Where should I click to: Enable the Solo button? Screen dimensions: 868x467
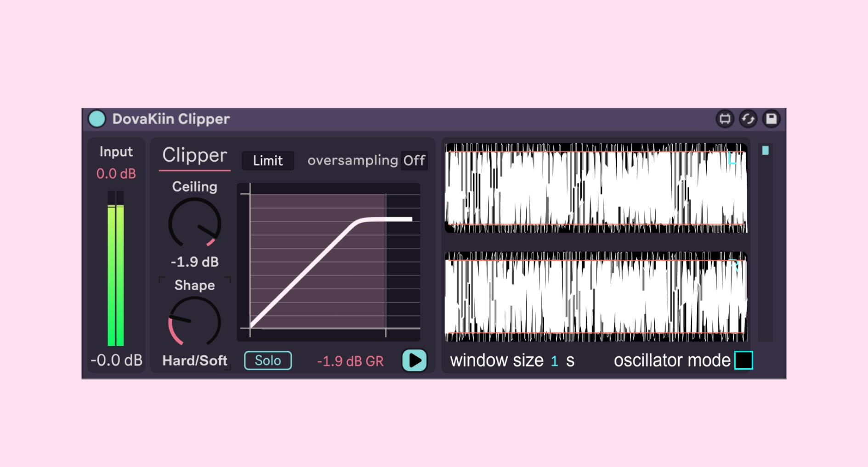click(x=268, y=360)
